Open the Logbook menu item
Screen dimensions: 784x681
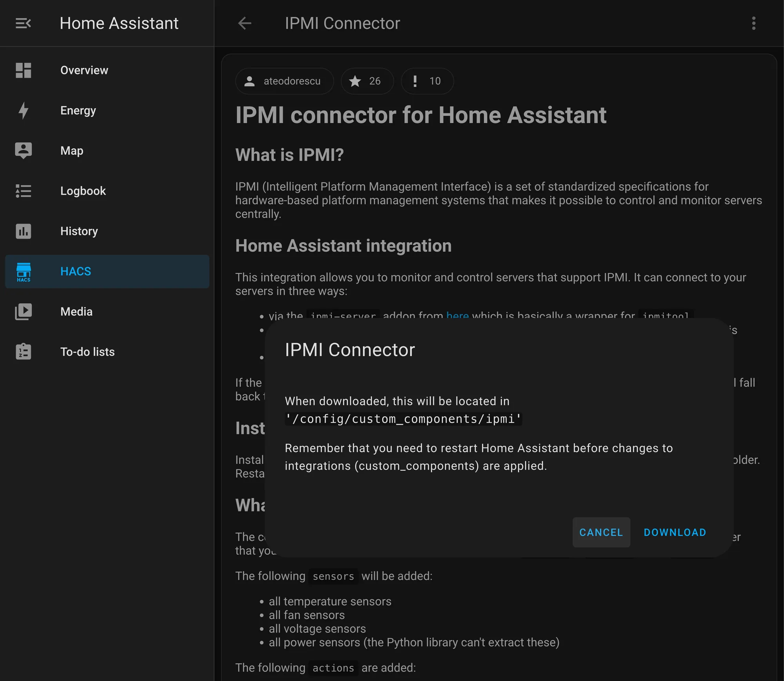tap(107, 191)
